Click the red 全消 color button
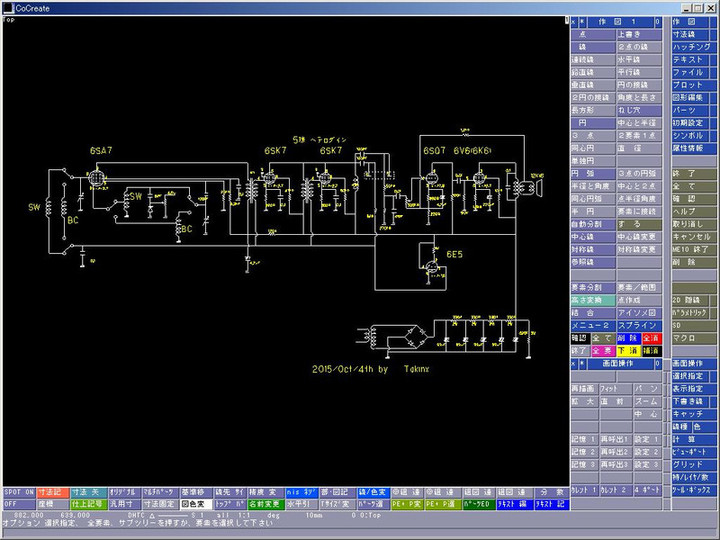The image size is (720, 540). (x=650, y=338)
